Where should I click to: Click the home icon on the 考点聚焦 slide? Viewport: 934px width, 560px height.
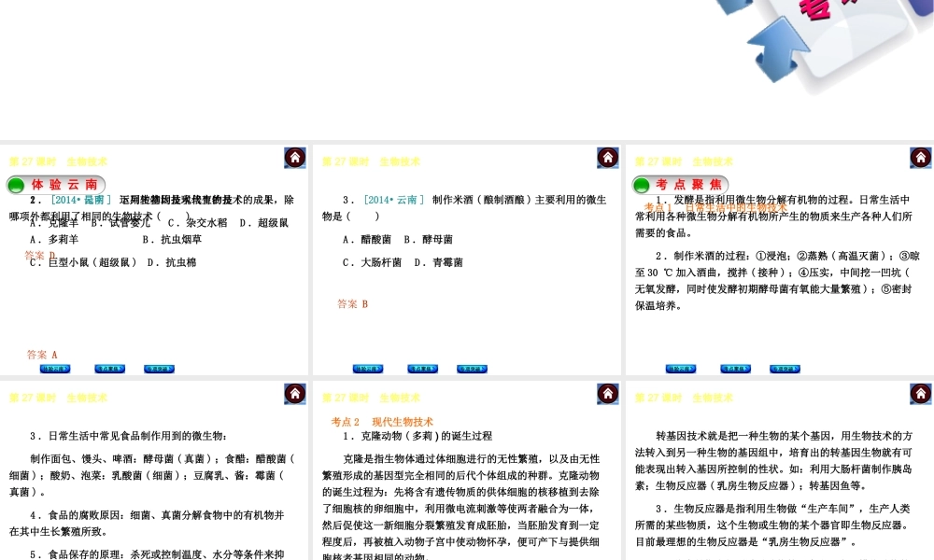(920, 158)
